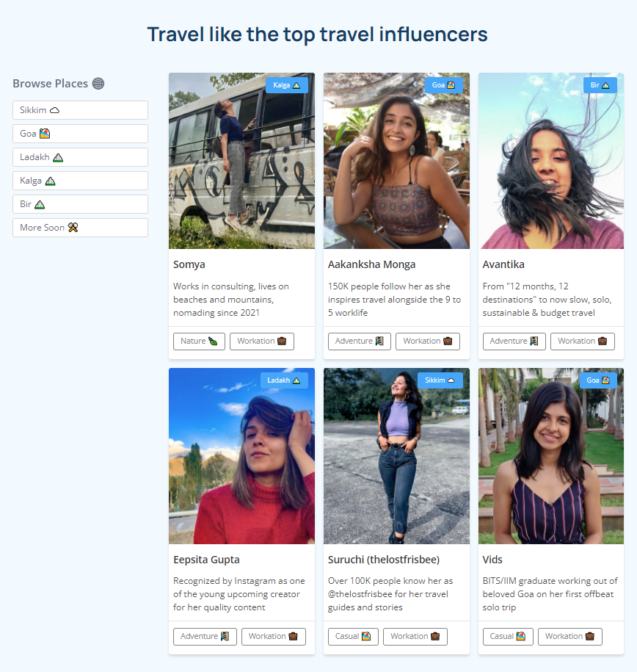Click the briefcase icon on Somya's Workation tag

283,341
